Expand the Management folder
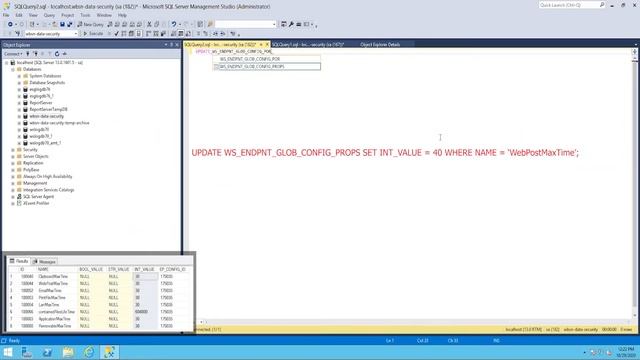Viewport: 640px width, 360px height. tap(13, 183)
